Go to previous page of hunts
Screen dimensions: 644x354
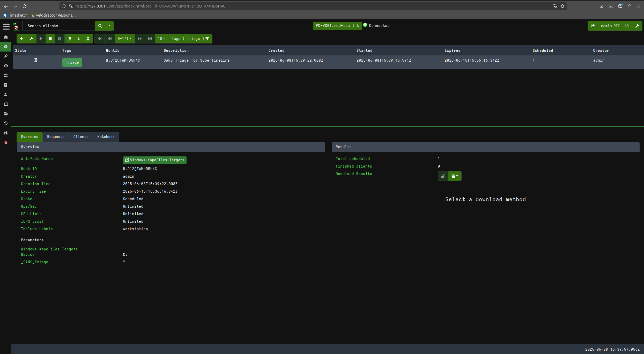[x=110, y=39]
